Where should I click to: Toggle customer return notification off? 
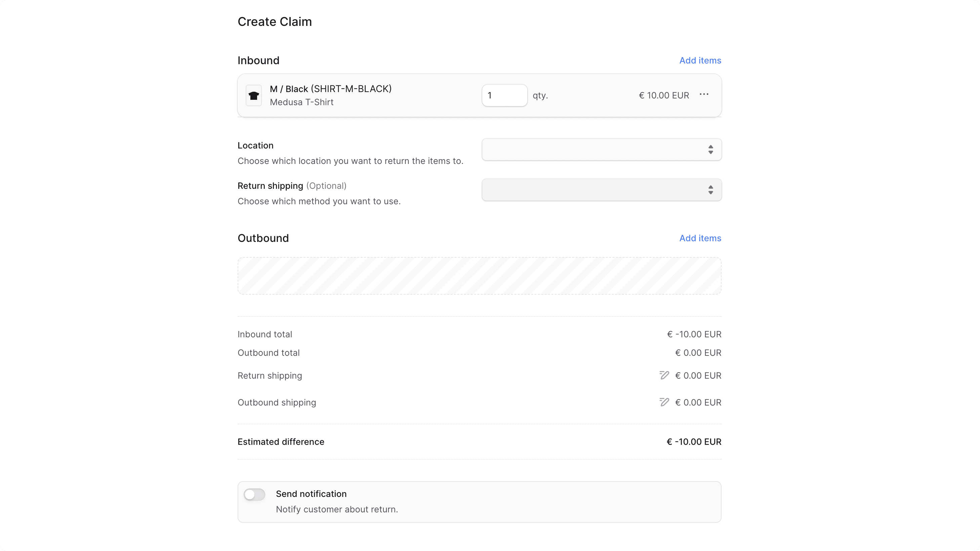click(x=254, y=494)
